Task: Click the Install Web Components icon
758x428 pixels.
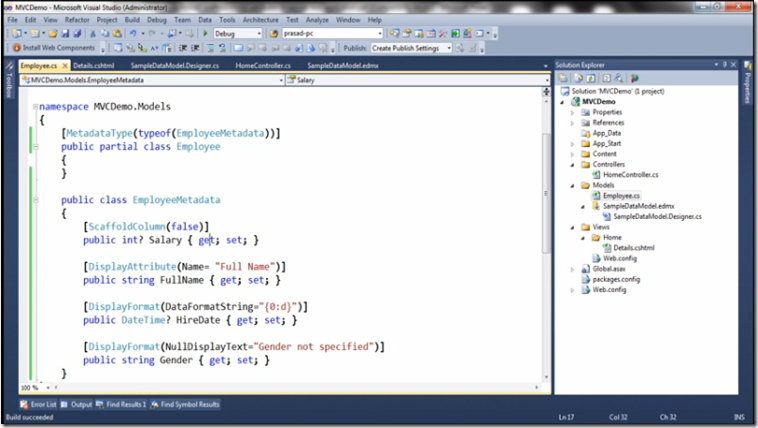Action: click(16, 48)
